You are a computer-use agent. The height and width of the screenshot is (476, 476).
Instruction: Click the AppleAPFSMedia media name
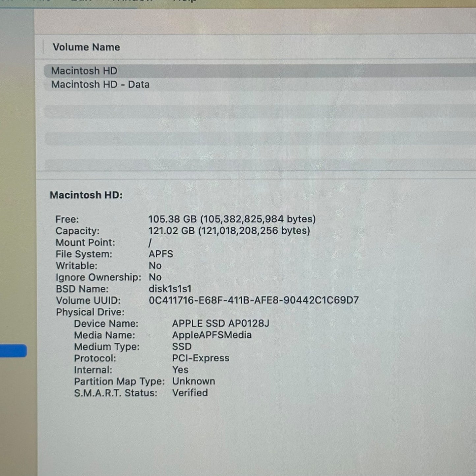click(212, 335)
